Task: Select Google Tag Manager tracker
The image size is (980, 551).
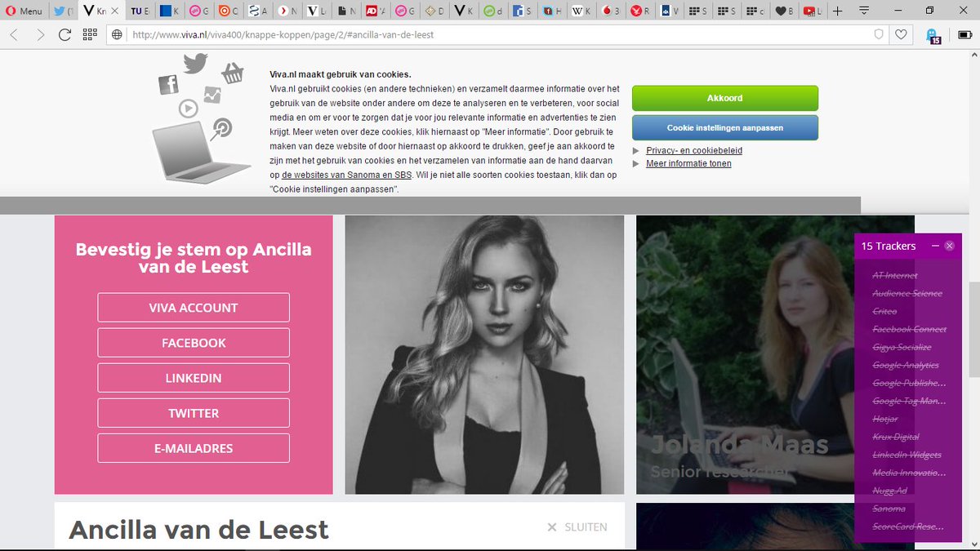Action: [x=909, y=402]
